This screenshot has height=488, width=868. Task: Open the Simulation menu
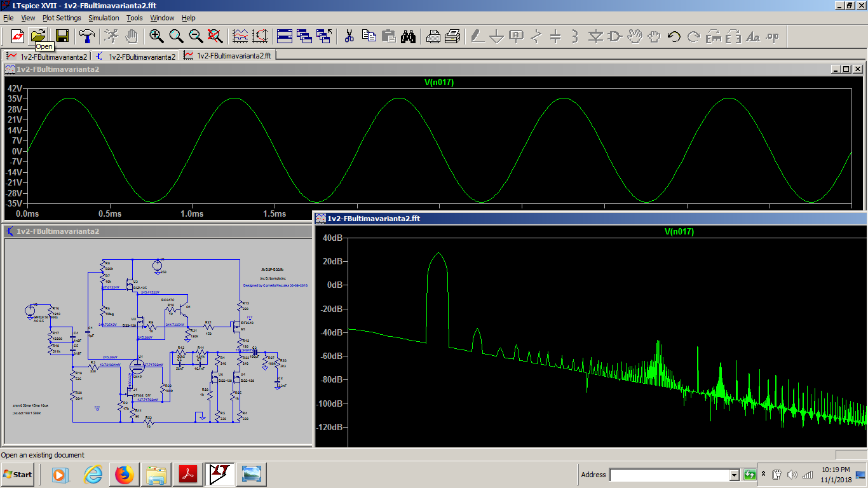coord(104,18)
